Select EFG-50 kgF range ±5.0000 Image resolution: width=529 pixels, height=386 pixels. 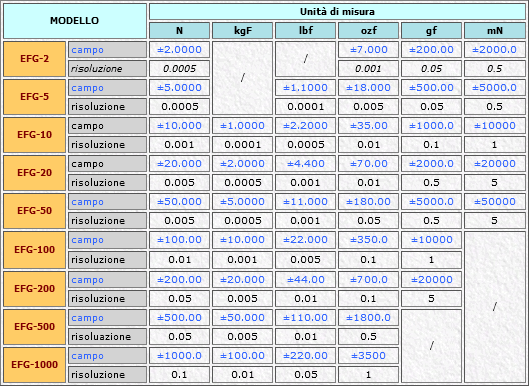pos(243,201)
